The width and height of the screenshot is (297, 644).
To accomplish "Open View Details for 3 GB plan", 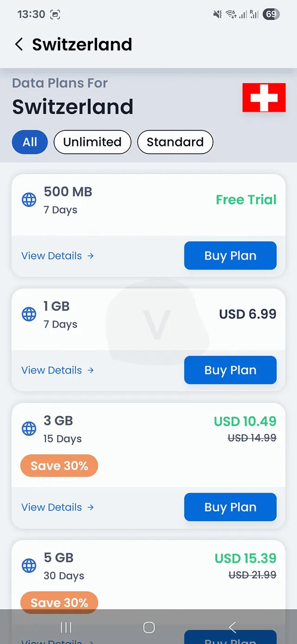I will pos(58,507).
